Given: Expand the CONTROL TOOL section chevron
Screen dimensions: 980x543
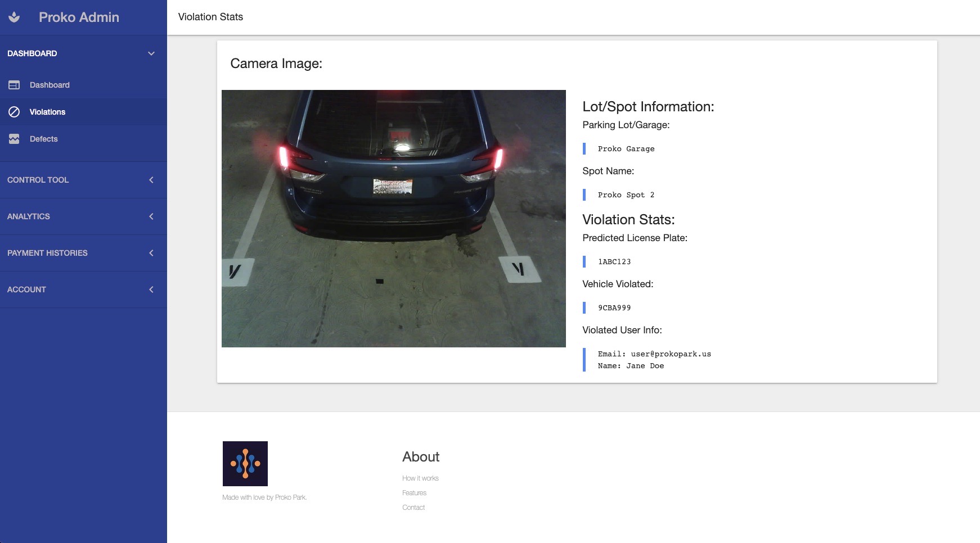Looking at the screenshot, I should coord(151,180).
